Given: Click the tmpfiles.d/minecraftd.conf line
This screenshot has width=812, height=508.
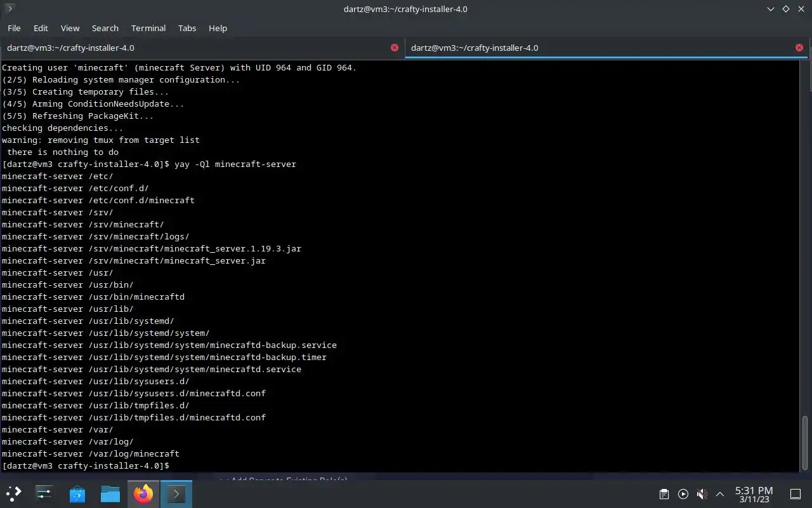Looking at the screenshot, I should tap(134, 417).
